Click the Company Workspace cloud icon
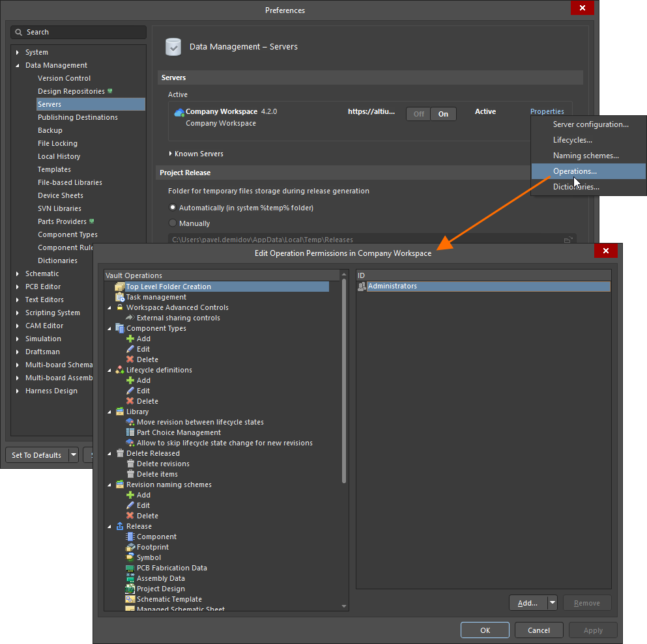 (x=179, y=112)
